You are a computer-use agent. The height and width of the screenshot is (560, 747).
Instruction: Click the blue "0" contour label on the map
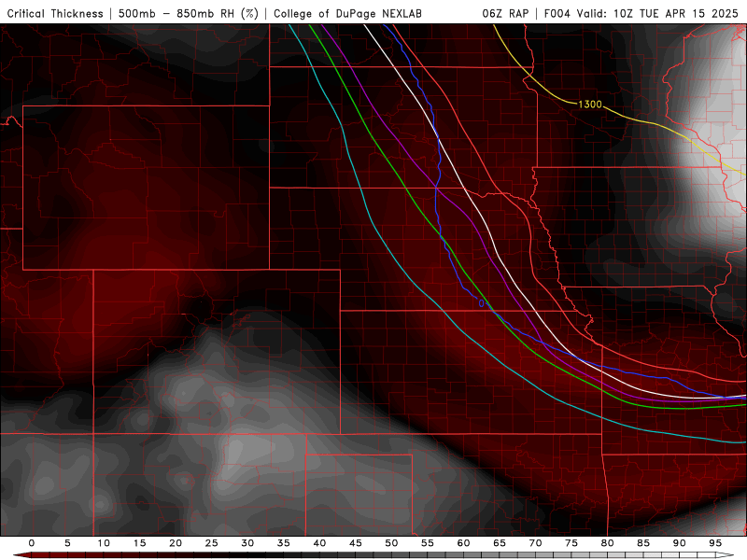coord(481,303)
